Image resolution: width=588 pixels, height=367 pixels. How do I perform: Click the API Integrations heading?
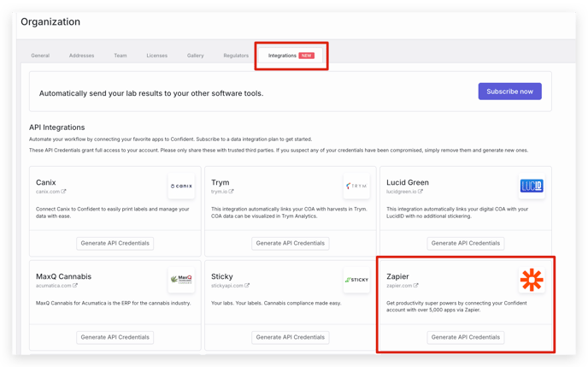coord(57,127)
